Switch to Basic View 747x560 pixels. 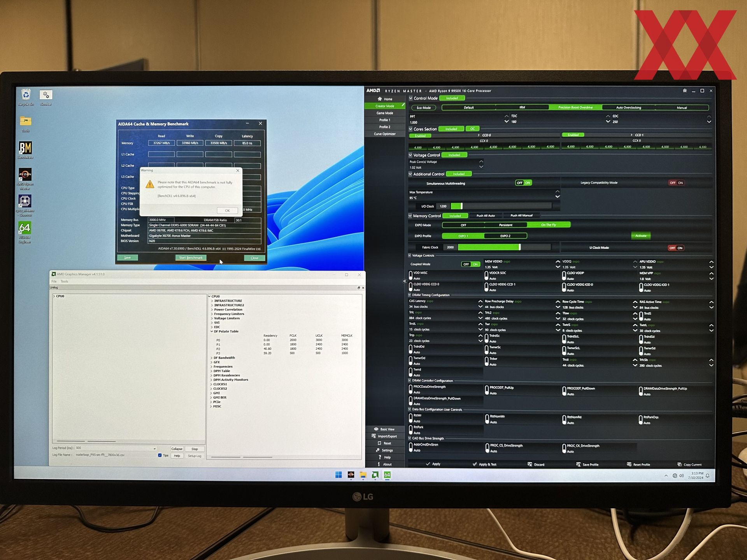[384, 429]
